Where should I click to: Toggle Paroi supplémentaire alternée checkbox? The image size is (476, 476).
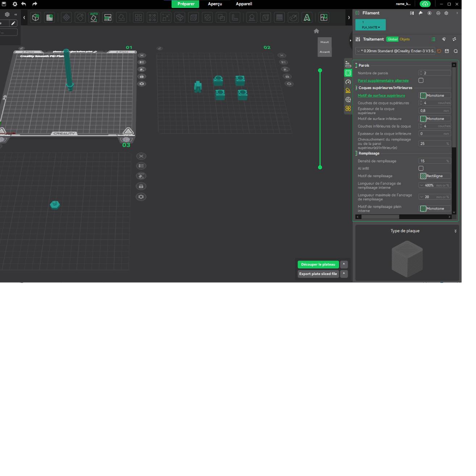coord(421,80)
